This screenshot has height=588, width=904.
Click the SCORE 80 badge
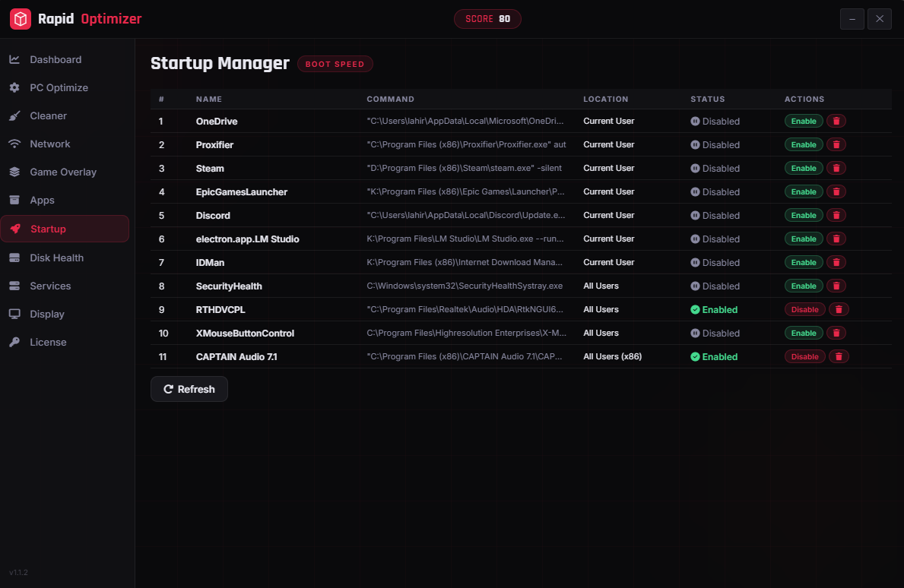(488, 19)
